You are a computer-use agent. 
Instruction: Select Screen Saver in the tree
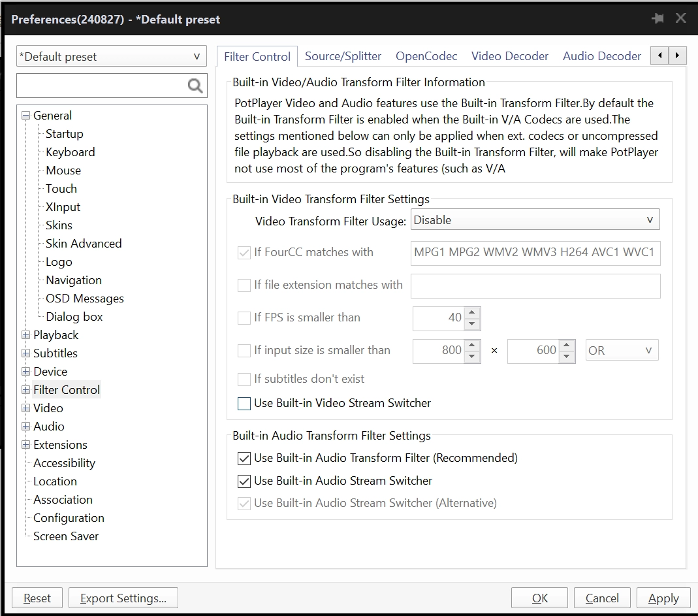(x=66, y=536)
